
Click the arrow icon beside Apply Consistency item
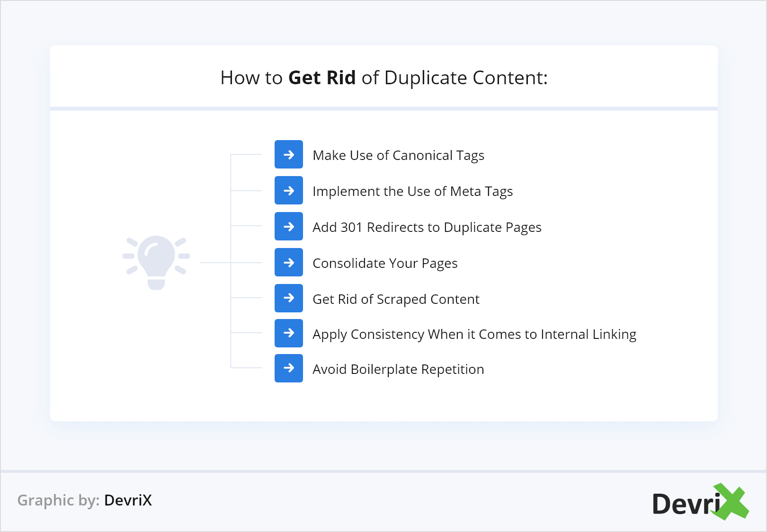click(289, 333)
